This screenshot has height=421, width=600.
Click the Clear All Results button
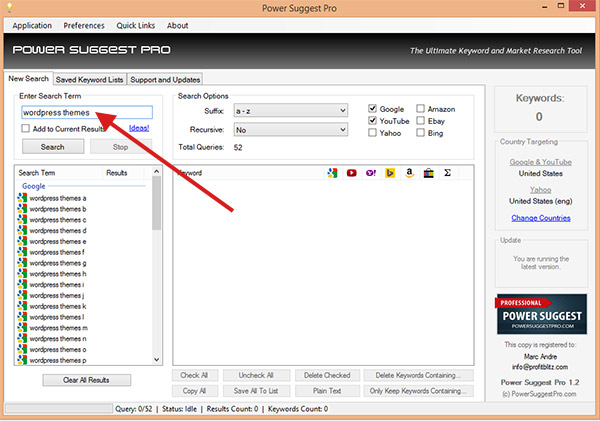click(86, 380)
